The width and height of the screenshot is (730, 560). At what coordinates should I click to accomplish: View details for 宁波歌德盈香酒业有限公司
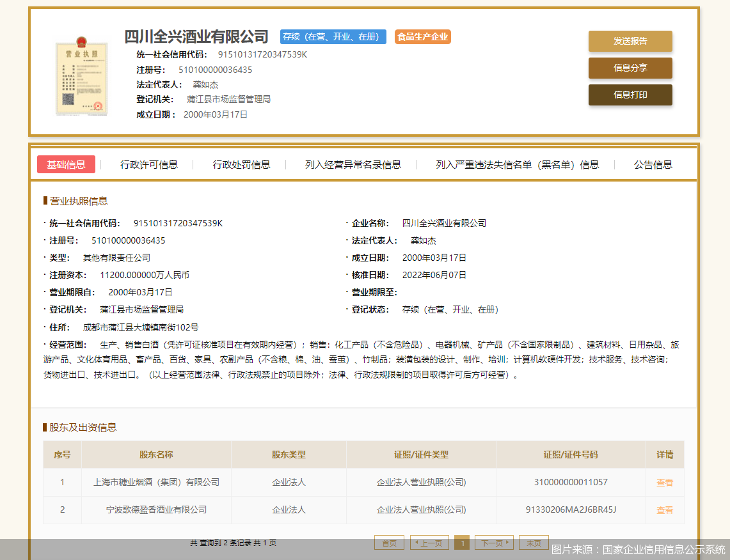[664, 509]
